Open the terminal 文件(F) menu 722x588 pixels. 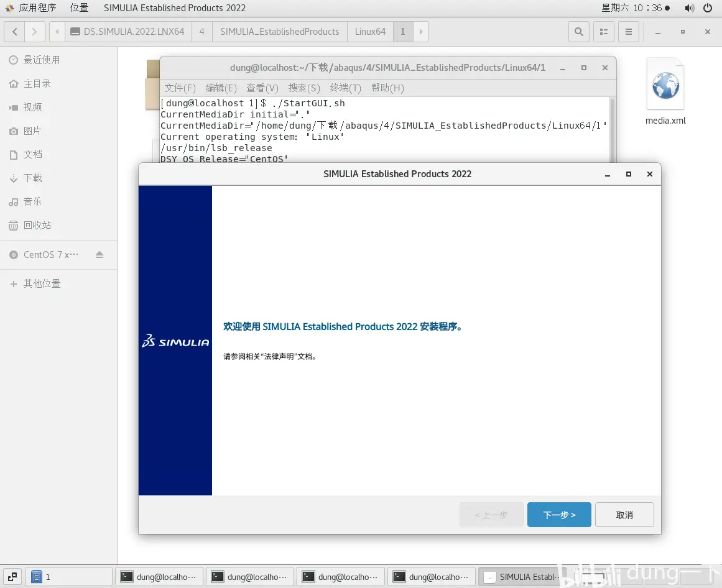(180, 88)
